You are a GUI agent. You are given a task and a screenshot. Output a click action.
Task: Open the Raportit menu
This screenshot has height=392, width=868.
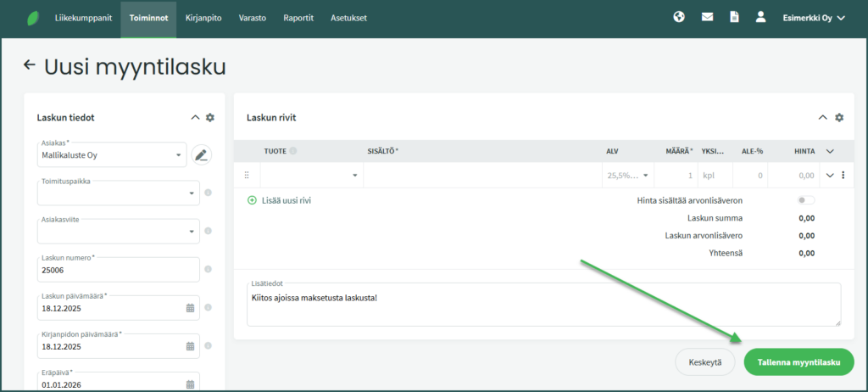click(x=298, y=18)
